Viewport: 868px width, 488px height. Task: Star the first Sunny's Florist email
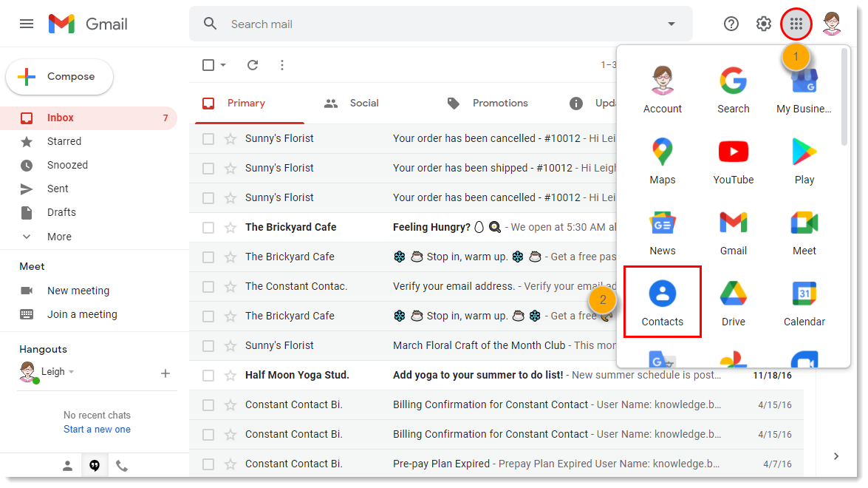[x=230, y=138]
